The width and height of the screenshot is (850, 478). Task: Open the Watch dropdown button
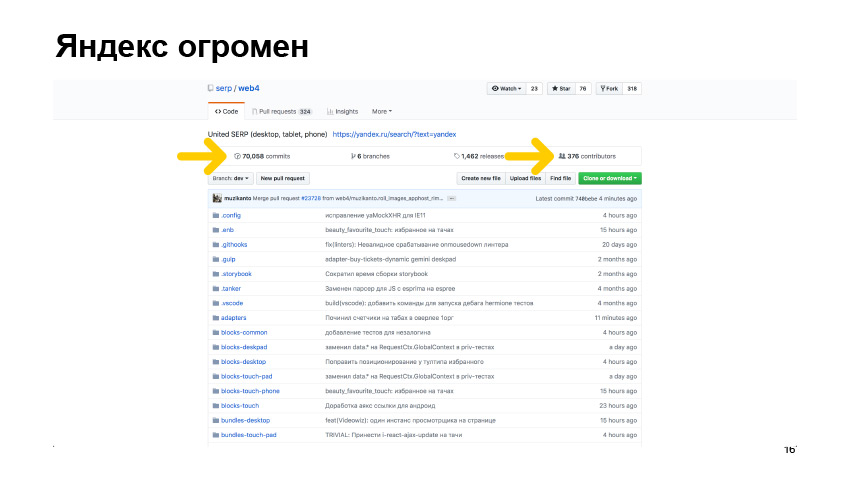tap(506, 88)
